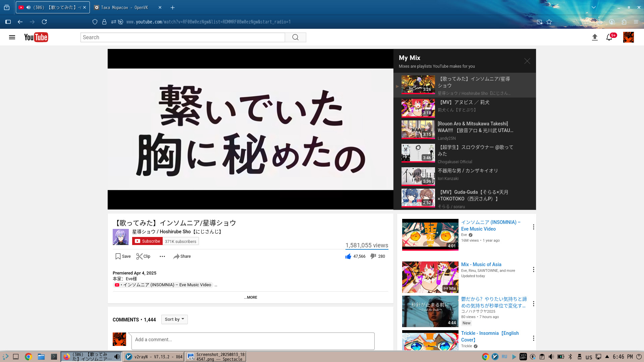The width and height of the screenshot is (644, 362).
Task: Open v2rayN from the taskbar
Action: click(154, 357)
